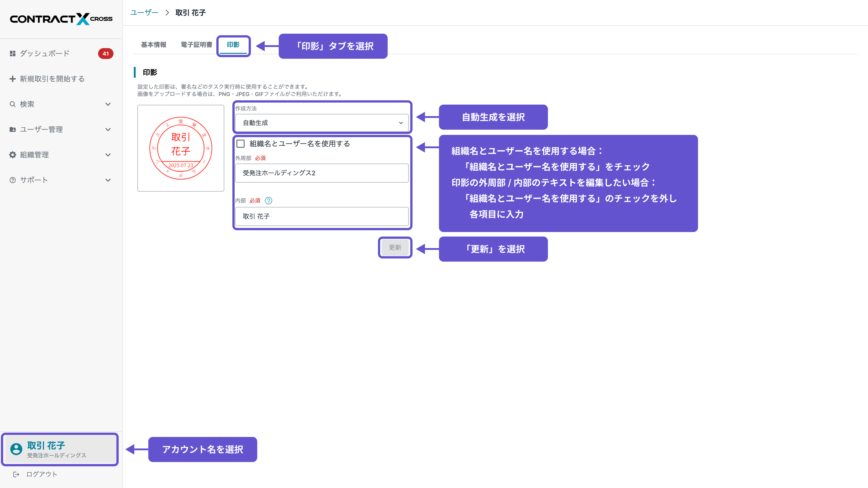The image size is (868, 488).
Task: Expand the サポート sidebar chevron
Action: (108, 180)
